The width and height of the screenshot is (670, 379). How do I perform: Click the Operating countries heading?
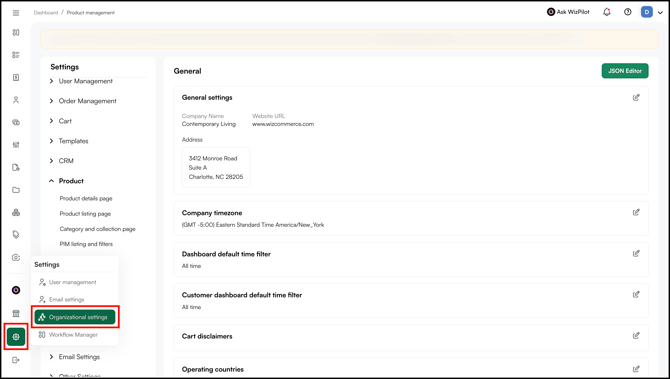tap(212, 369)
